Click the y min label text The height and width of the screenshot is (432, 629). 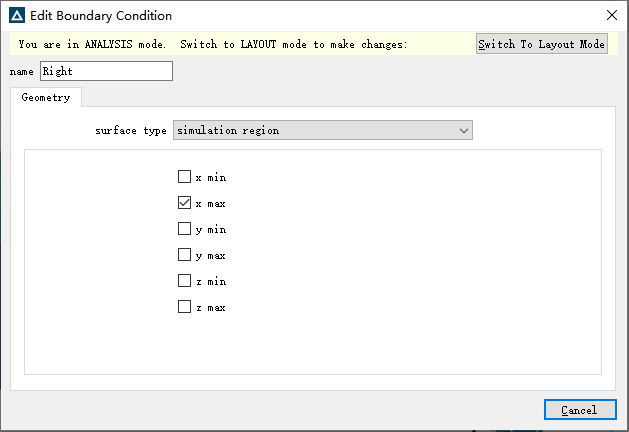pyautogui.click(x=211, y=230)
